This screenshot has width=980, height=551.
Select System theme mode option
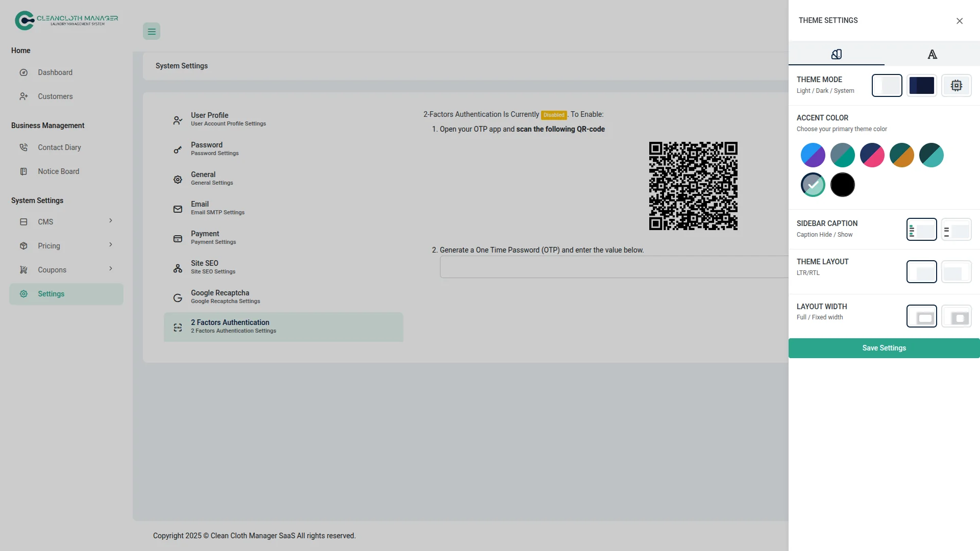(x=956, y=86)
